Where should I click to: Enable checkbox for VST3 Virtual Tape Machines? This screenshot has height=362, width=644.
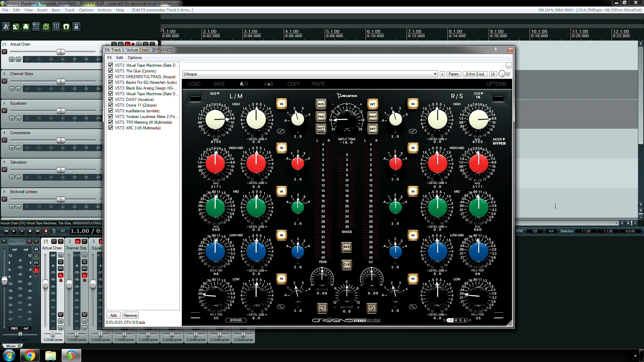[x=111, y=65]
